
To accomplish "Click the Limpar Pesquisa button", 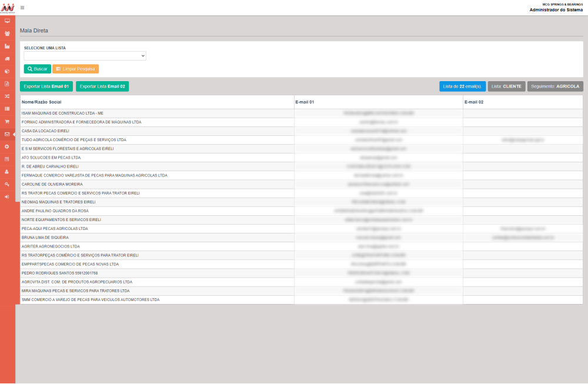I will pyautogui.click(x=75, y=69).
